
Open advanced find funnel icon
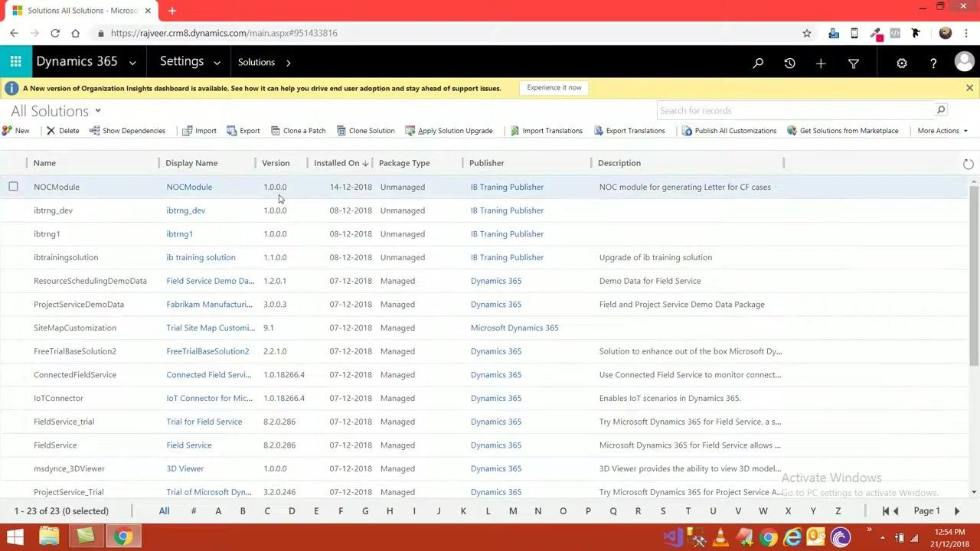pyautogui.click(x=854, y=63)
